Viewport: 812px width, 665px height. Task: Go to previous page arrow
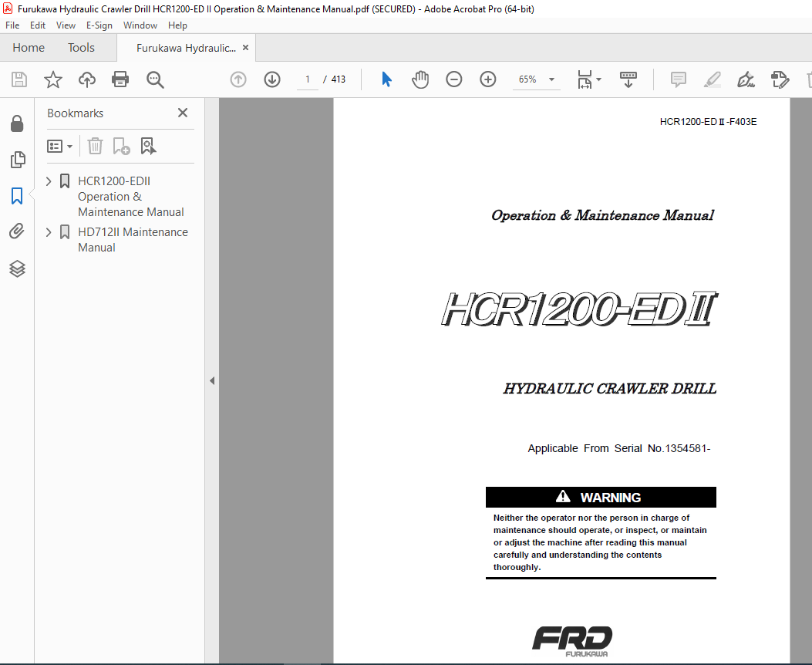click(238, 79)
